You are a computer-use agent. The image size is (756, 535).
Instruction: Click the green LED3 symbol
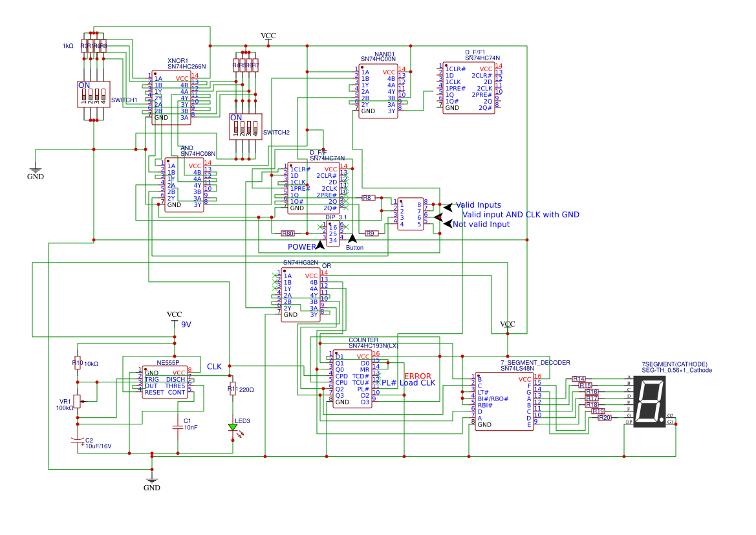coord(233,428)
